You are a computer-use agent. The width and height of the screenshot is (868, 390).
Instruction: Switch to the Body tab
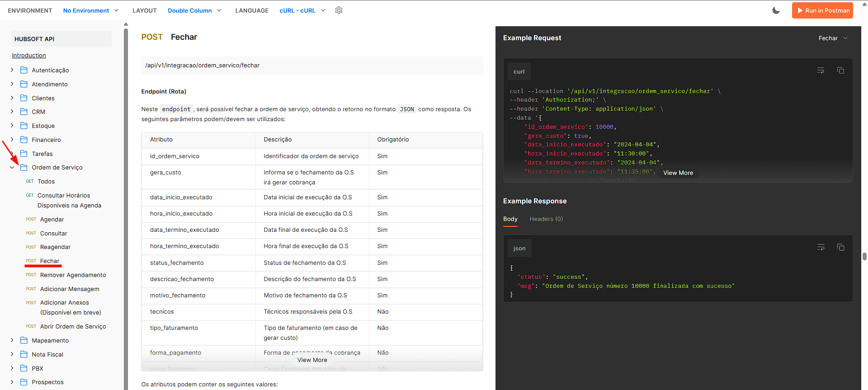click(x=510, y=219)
